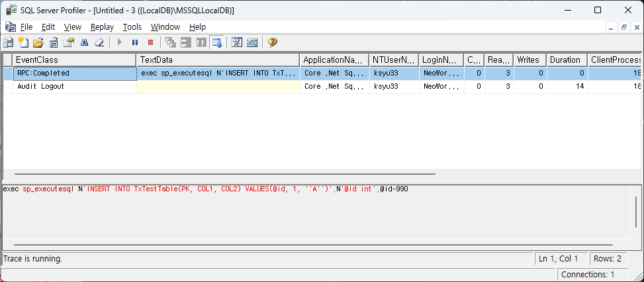The image size is (644, 282).
Task: Open the Tools menu
Action: point(132,26)
